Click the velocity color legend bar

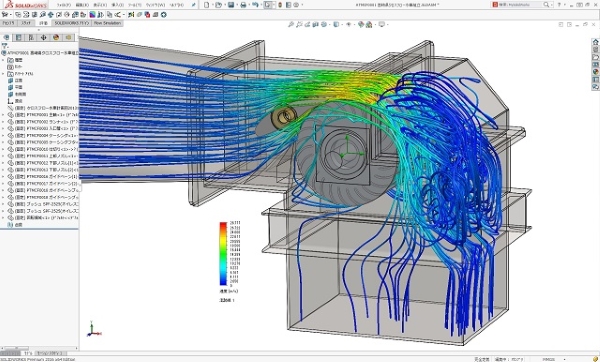(223, 254)
